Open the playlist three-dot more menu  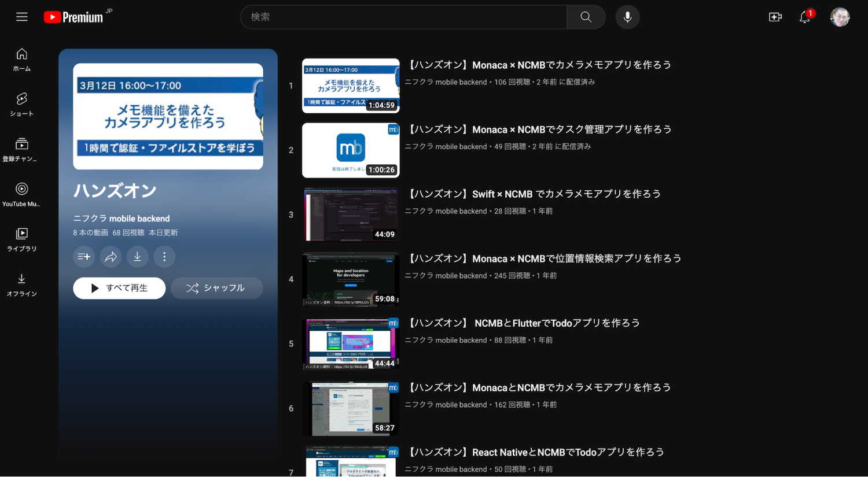164,257
